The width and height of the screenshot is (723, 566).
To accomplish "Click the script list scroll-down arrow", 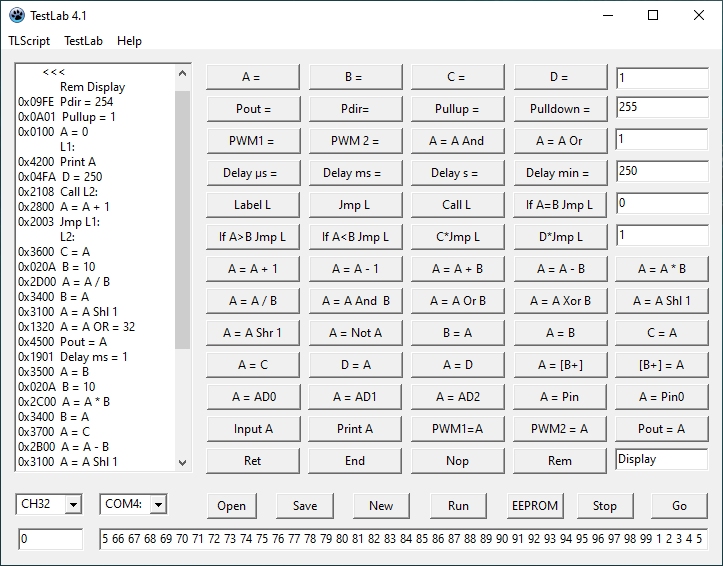I will [183, 462].
